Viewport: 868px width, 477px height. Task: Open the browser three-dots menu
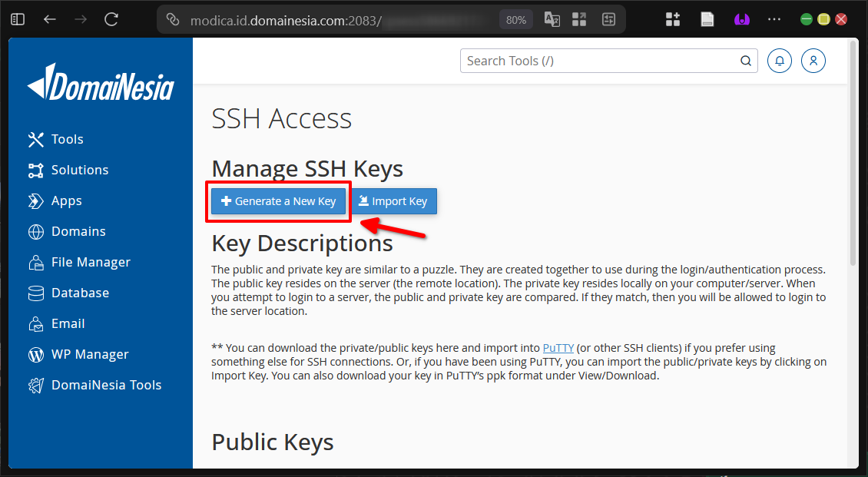coord(774,19)
